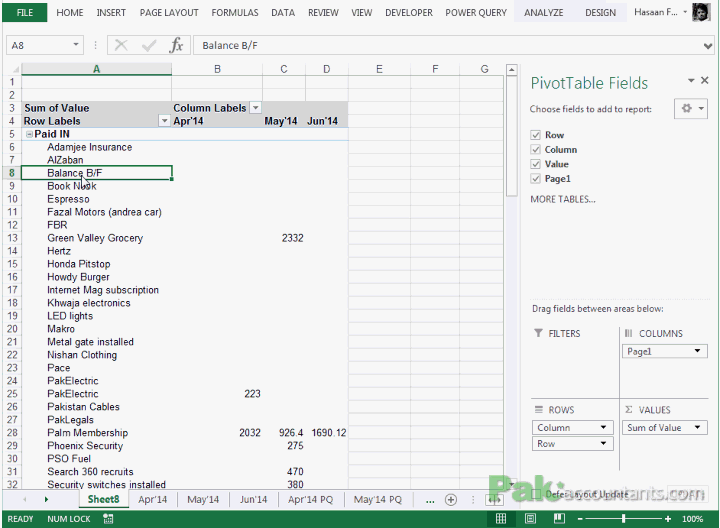Select the row 13 header
The width and height of the screenshot is (720, 528).
(12, 238)
